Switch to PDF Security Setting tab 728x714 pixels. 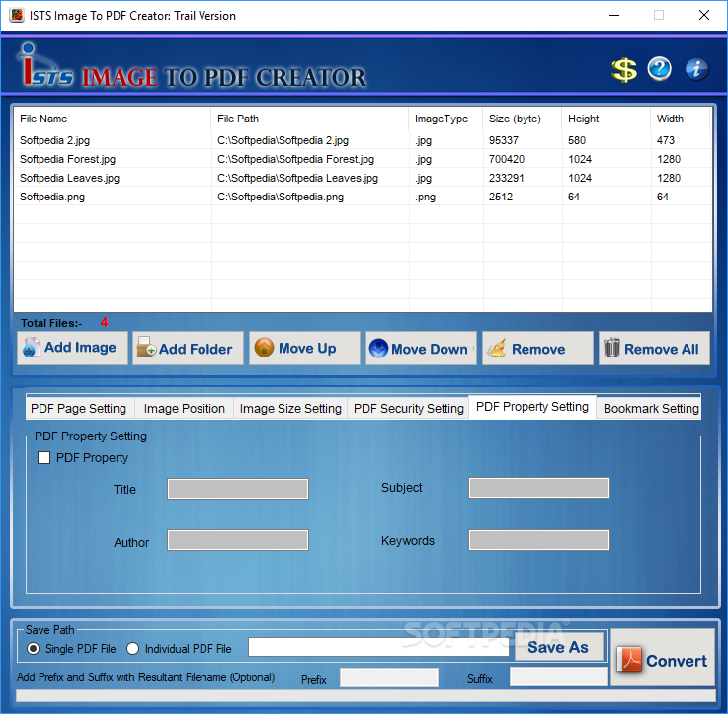409,409
